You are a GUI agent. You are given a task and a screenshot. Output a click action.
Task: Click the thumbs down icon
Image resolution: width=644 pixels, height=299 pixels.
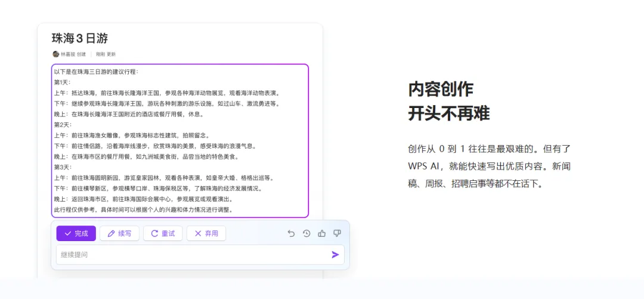click(x=337, y=233)
